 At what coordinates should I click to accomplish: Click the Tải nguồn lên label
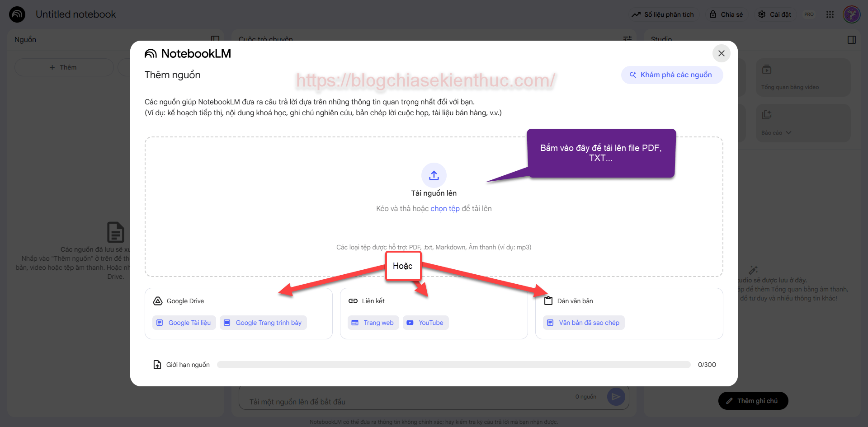pos(434,193)
